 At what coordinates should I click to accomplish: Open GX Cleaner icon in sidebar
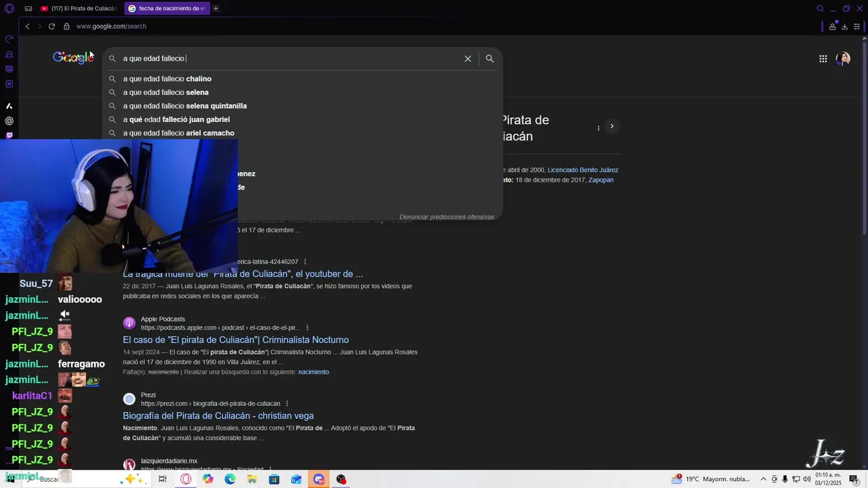pos(9,54)
